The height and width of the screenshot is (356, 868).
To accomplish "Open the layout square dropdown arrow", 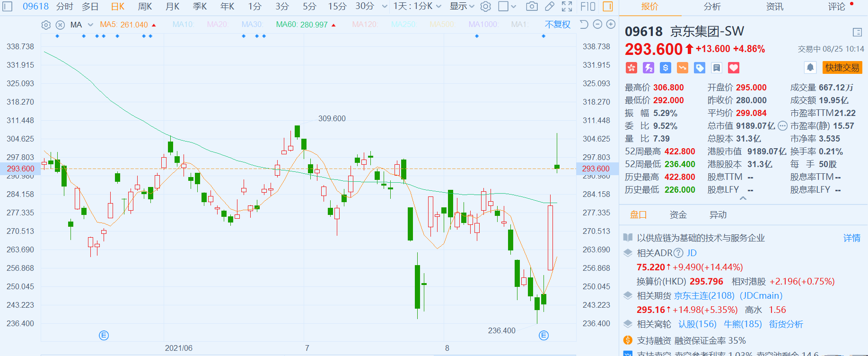I will tap(514, 7).
